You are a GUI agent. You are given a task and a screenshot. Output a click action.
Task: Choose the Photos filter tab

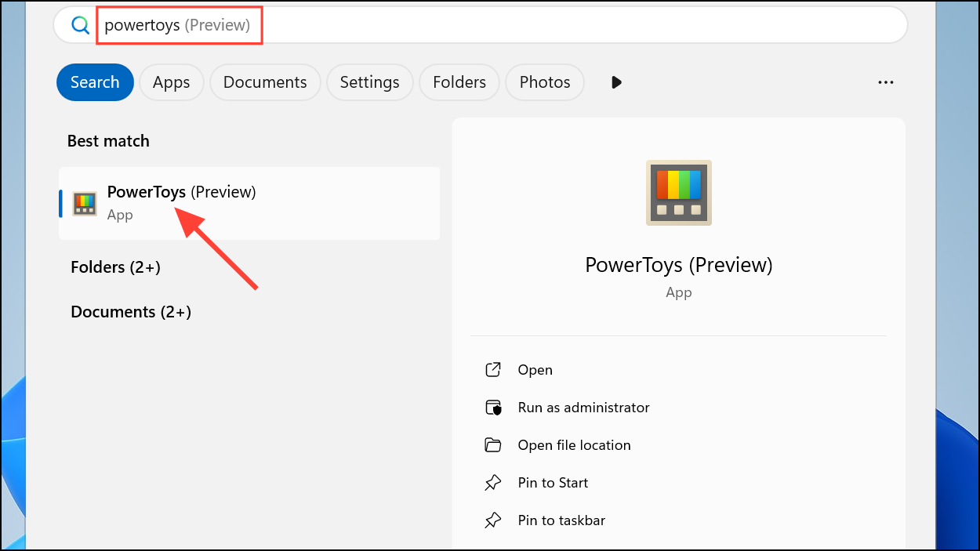545,82
